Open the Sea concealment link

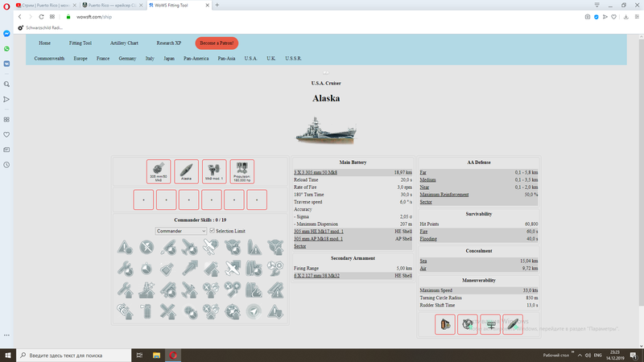(x=423, y=261)
